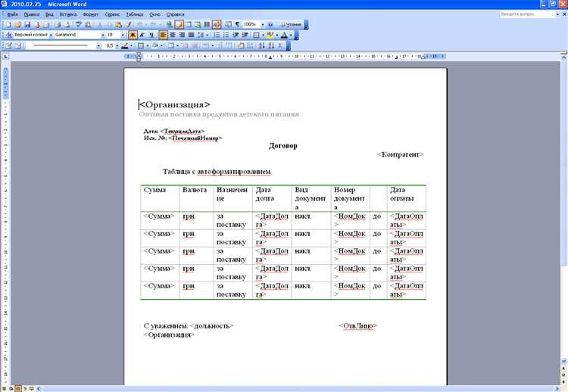Change text direction in table cell
Image resolution: width=568 pixels, height=392 pixels.
click(x=249, y=45)
